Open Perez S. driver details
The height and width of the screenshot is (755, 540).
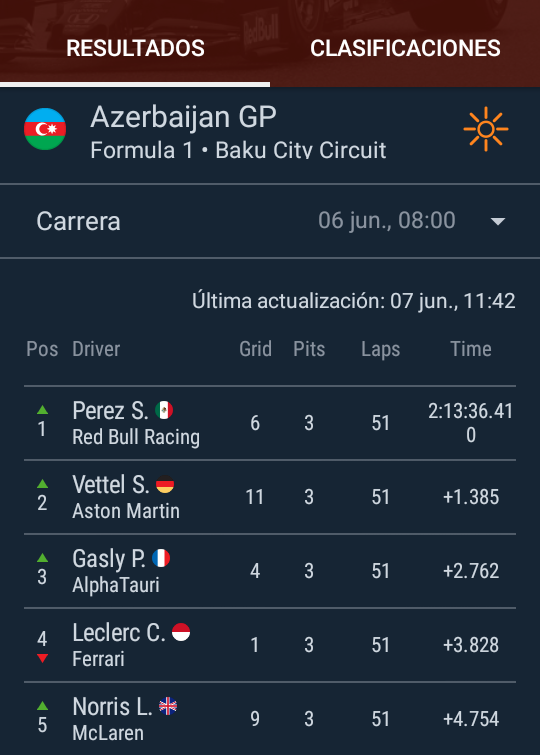coord(110,411)
